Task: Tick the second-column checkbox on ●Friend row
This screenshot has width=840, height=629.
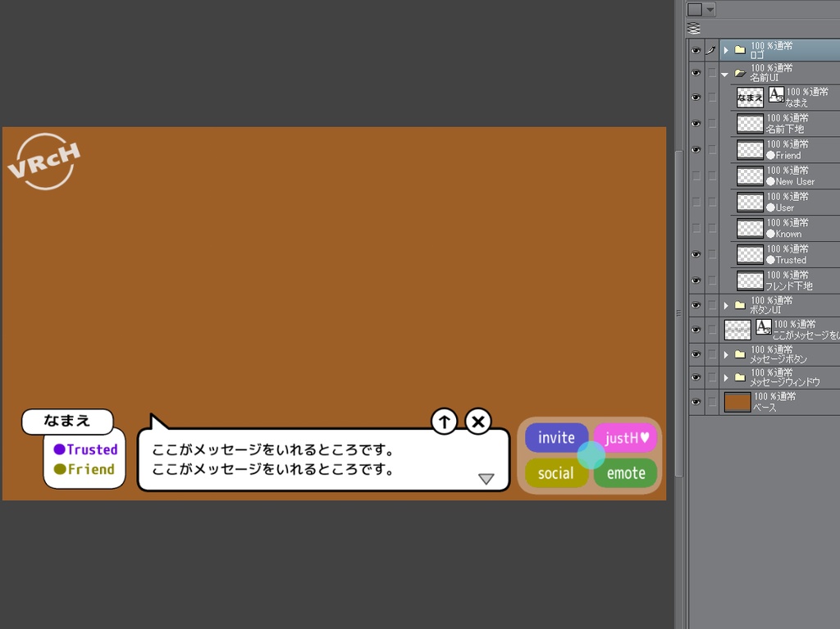Action: point(712,150)
